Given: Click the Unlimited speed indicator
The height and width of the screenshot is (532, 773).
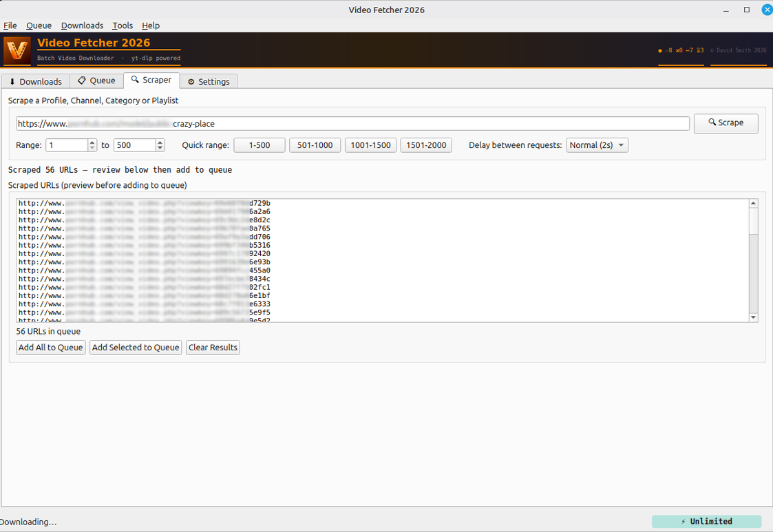Looking at the screenshot, I should [706, 521].
